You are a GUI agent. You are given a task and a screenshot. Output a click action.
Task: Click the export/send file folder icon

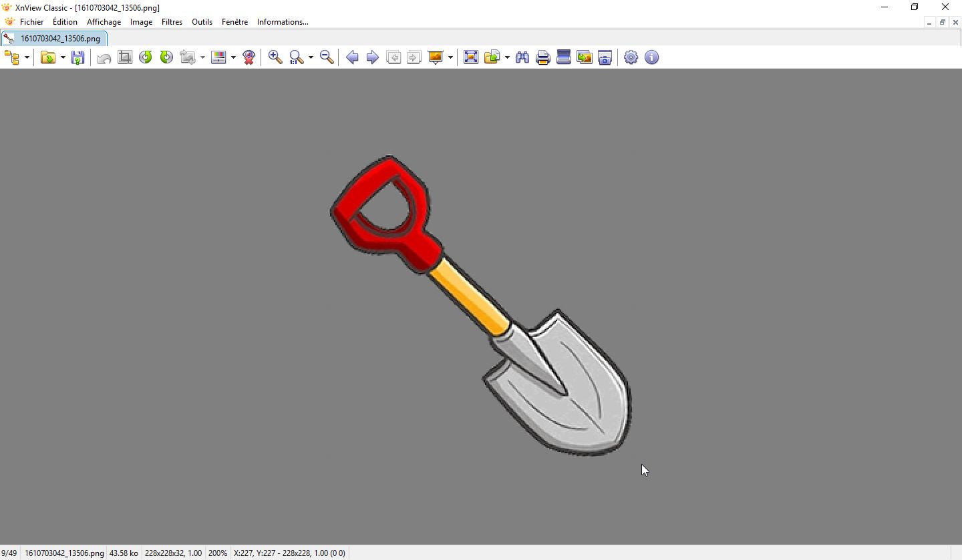[x=492, y=57]
